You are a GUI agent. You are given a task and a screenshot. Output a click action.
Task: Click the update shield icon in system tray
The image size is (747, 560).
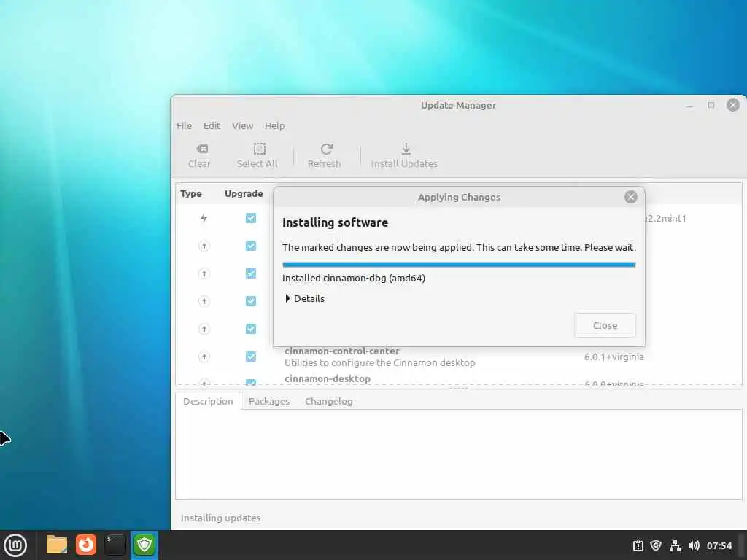[x=656, y=545]
